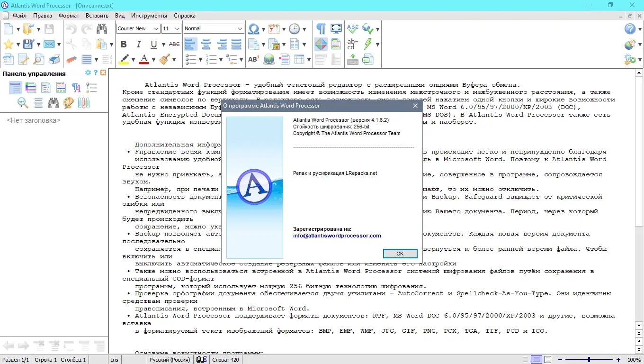Viewport: 644px width, 364px height.
Task: Click the Paste clipboard icon
Action: click(x=101, y=44)
